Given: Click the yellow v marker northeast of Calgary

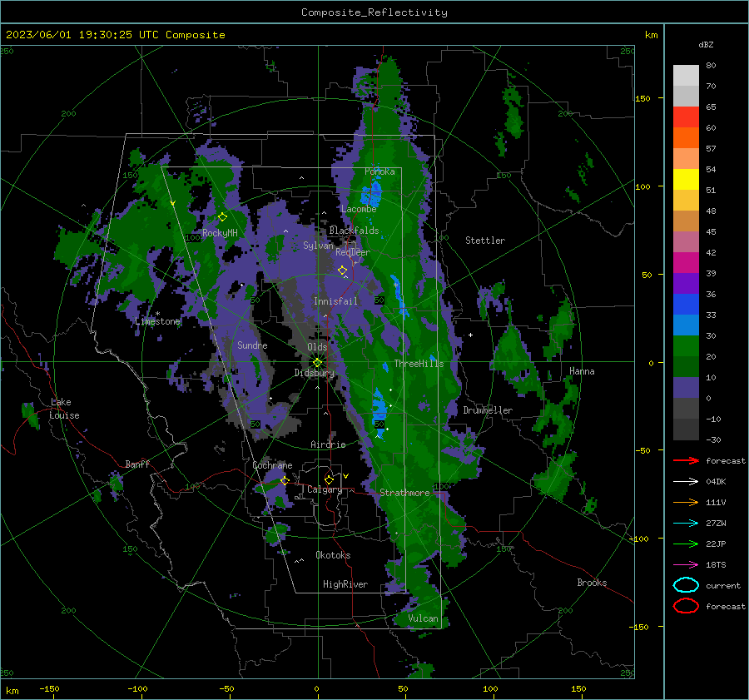Looking at the screenshot, I should point(345,476).
